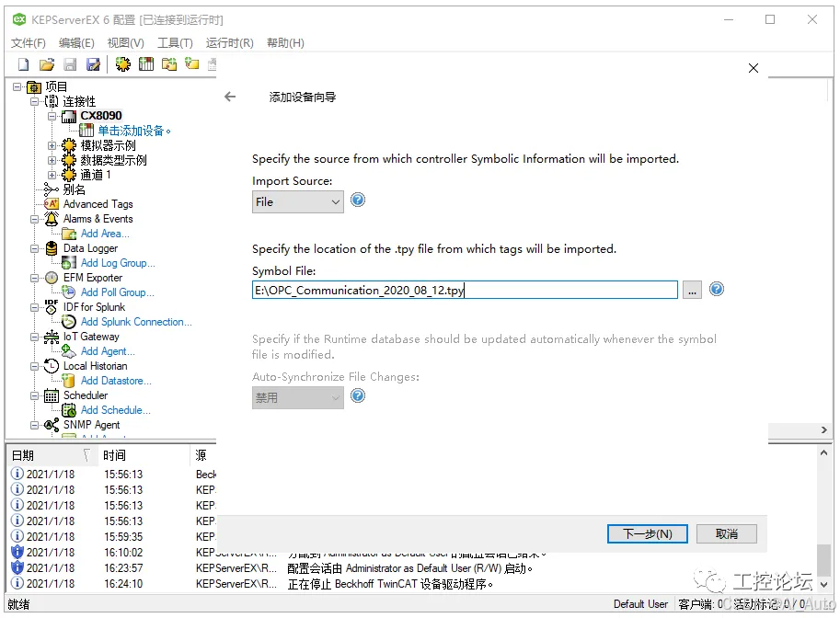Open a project with the folder icon
Viewport: 840px width, 618px height.
point(47,64)
